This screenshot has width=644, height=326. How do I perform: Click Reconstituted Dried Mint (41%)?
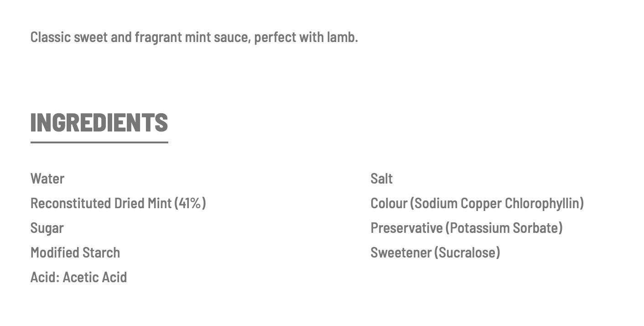click(118, 203)
